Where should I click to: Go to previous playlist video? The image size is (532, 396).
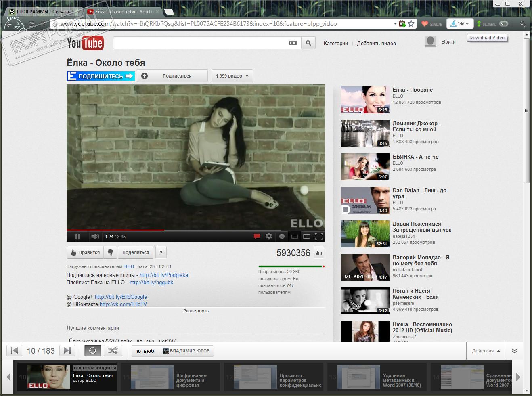click(14, 351)
